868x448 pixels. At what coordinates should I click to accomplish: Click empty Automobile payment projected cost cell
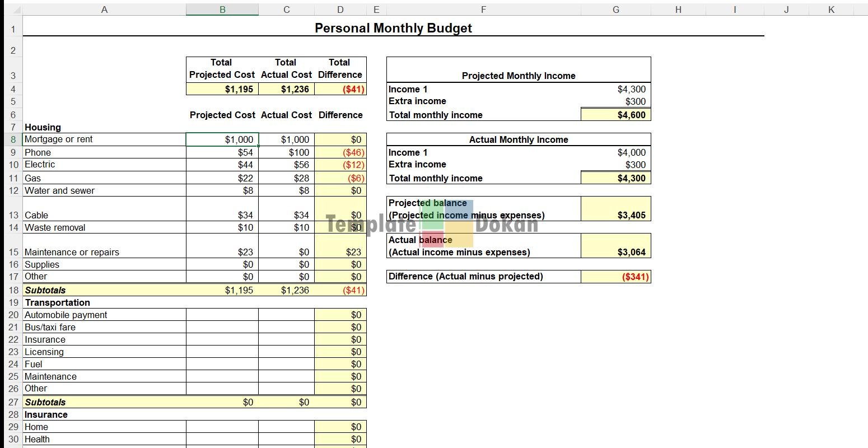coord(222,315)
